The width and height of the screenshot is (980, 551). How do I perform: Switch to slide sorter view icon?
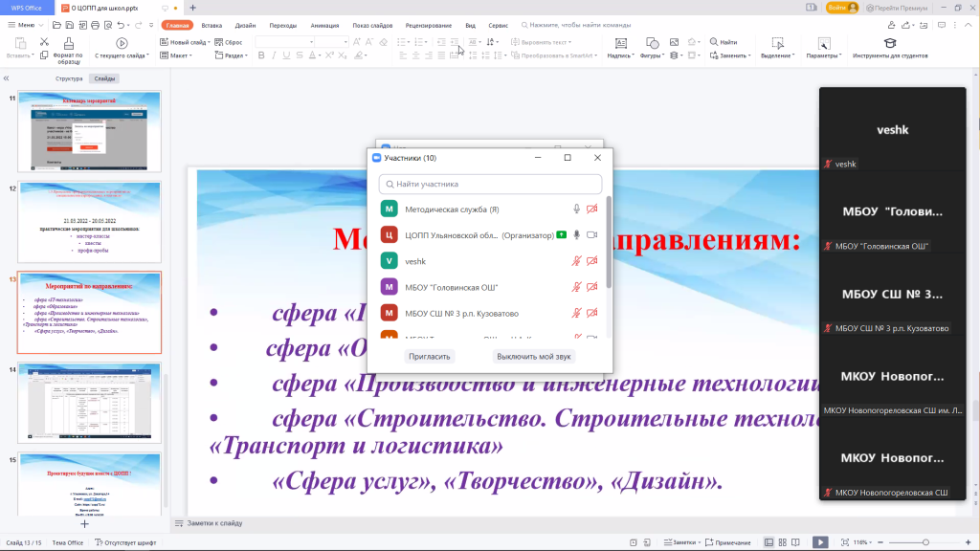(782, 542)
